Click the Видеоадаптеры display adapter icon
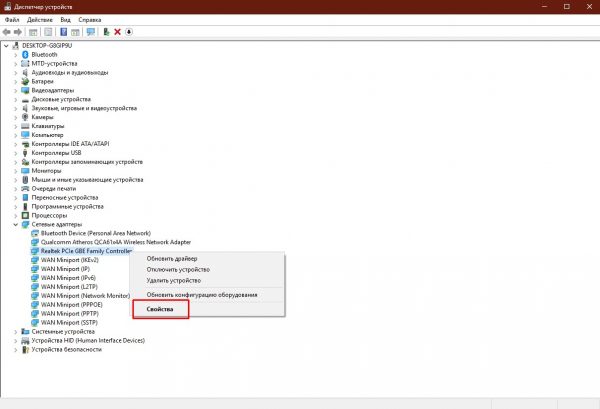 [25, 90]
